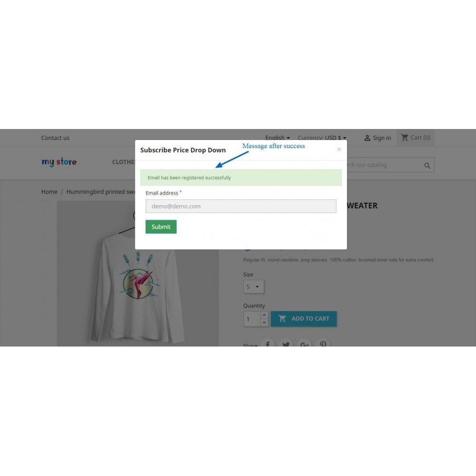This screenshot has height=476, width=476.
Task: Share the product on Twitter
Action: [286, 344]
